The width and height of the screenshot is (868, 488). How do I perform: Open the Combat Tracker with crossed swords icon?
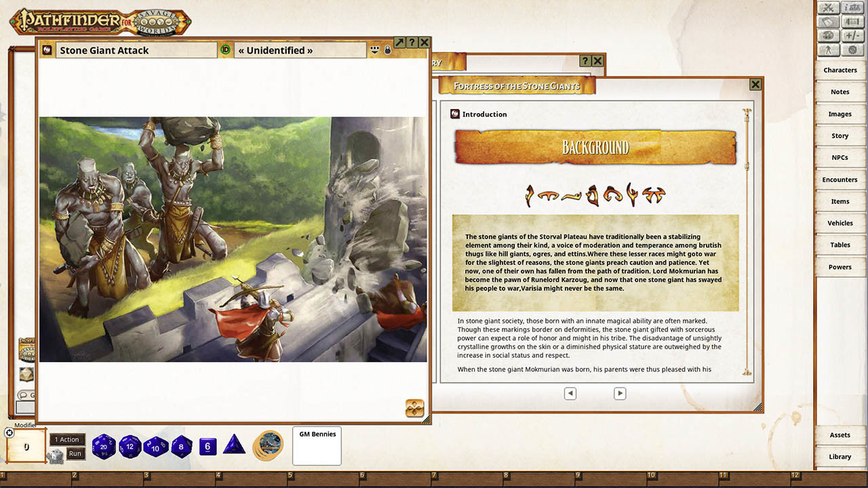tap(829, 7)
